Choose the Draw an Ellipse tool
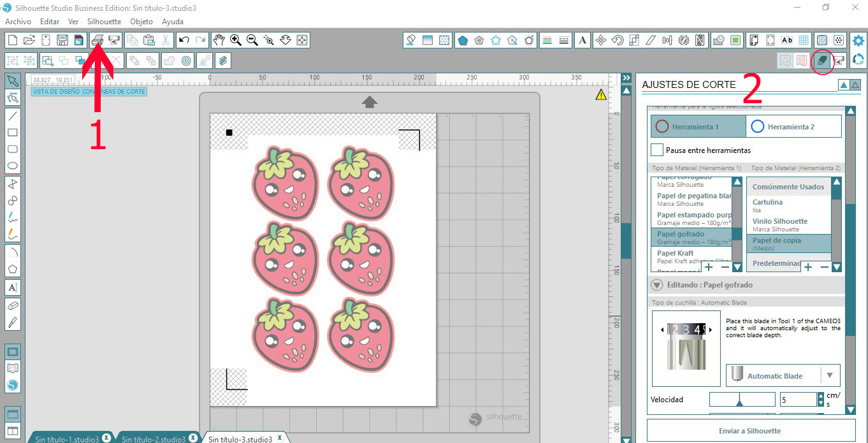 [x=13, y=166]
